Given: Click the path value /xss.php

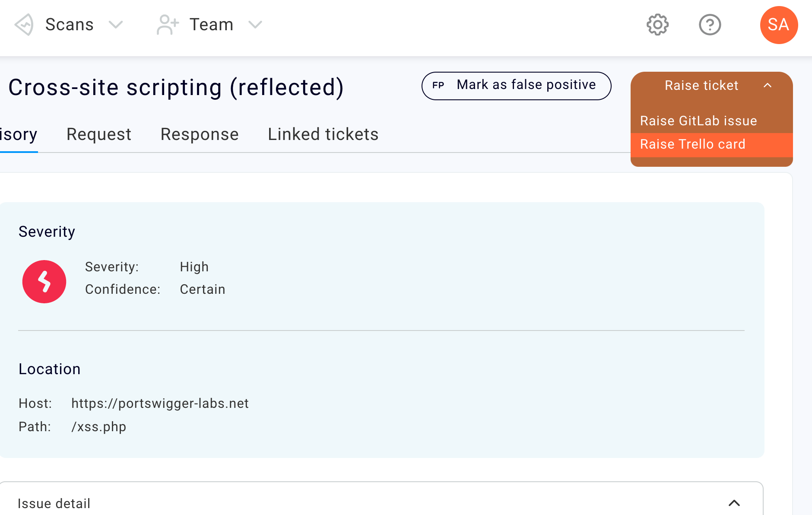Looking at the screenshot, I should tap(98, 427).
